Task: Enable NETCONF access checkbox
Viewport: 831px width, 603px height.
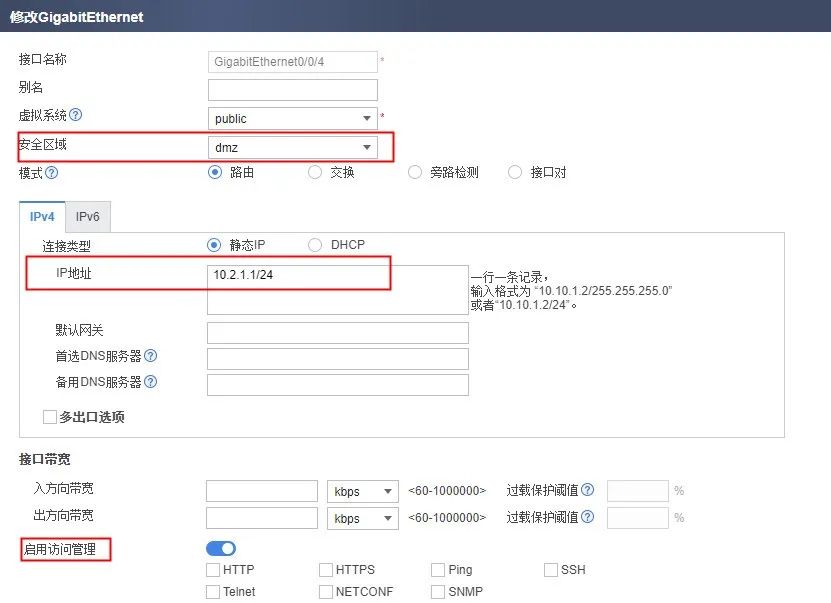Action: (x=326, y=591)
